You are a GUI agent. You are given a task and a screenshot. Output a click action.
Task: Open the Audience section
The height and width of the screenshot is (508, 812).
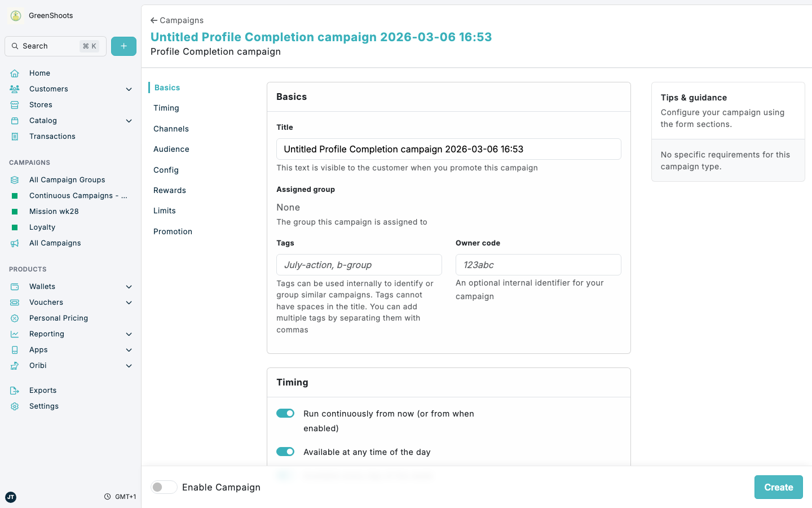click(x=171, y=149)
